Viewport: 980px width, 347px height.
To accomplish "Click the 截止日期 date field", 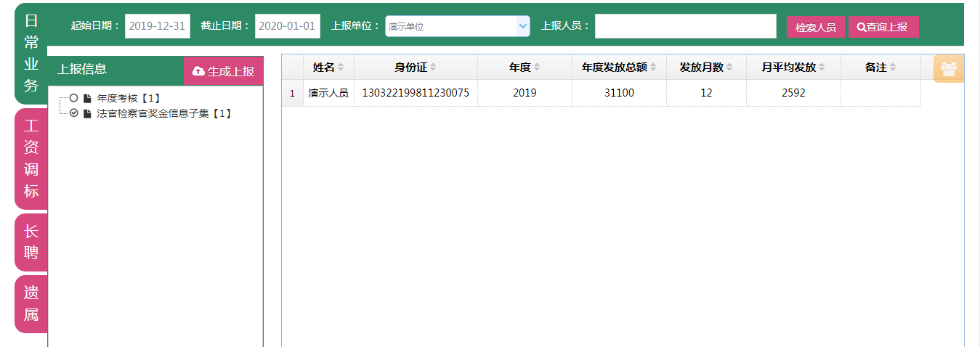I will tap(288, 26).
